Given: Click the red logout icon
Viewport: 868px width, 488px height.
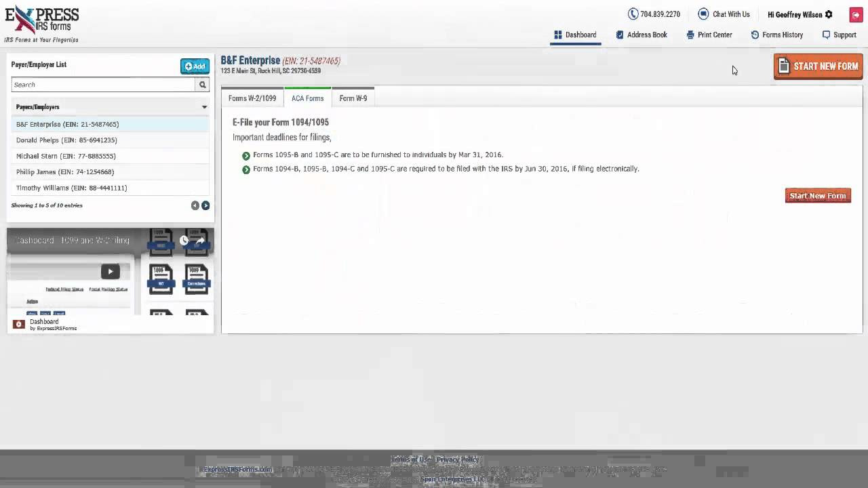Looking at the screenshot, I should [856, 15].
